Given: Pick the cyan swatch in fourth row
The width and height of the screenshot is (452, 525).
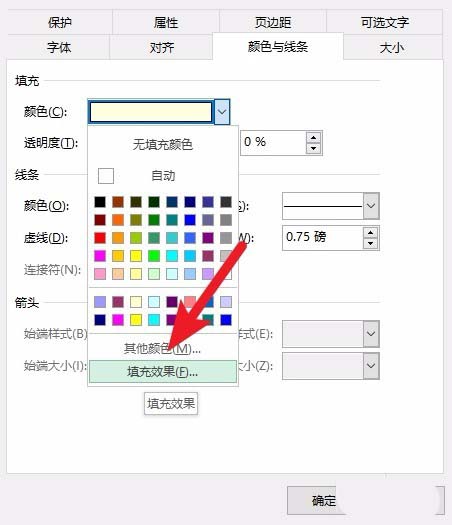Looking at the screenshot, I should click(172, 256).
